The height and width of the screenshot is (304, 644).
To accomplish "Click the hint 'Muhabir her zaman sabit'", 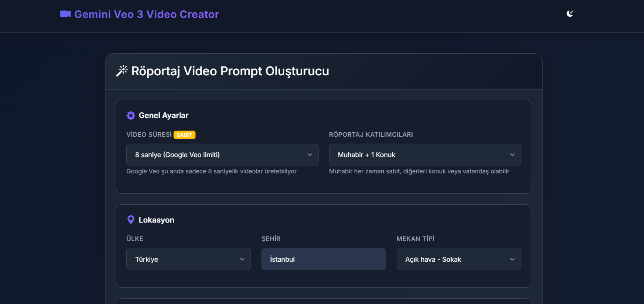I will coord(419,171).
